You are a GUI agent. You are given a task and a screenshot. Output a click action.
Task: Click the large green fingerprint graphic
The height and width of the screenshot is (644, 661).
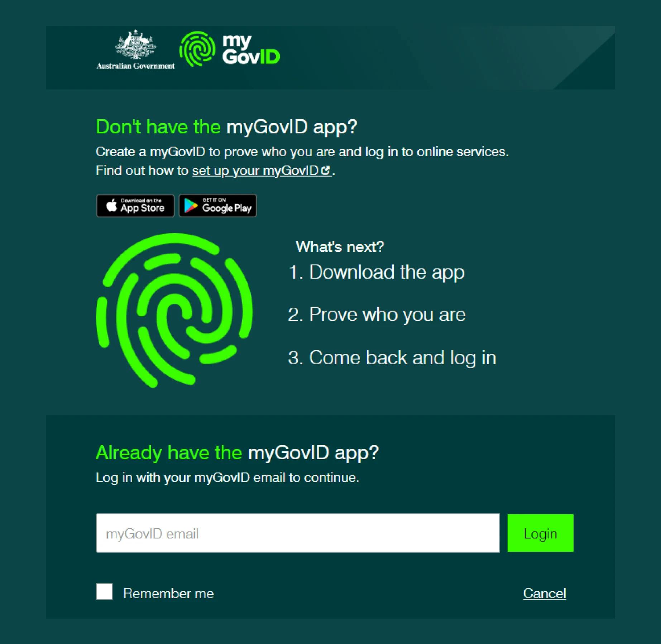[x=174, y=310]
